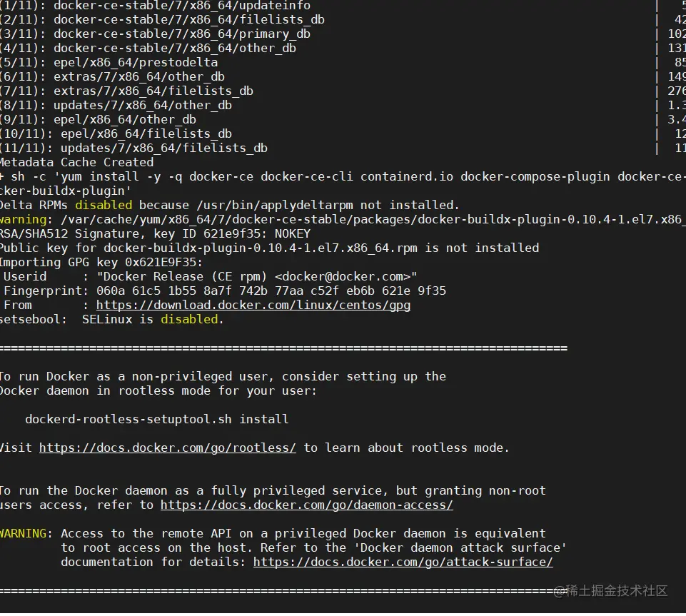Click 'docker-ce-stable/7/x86_64/other_db' text

pos(175,48)
